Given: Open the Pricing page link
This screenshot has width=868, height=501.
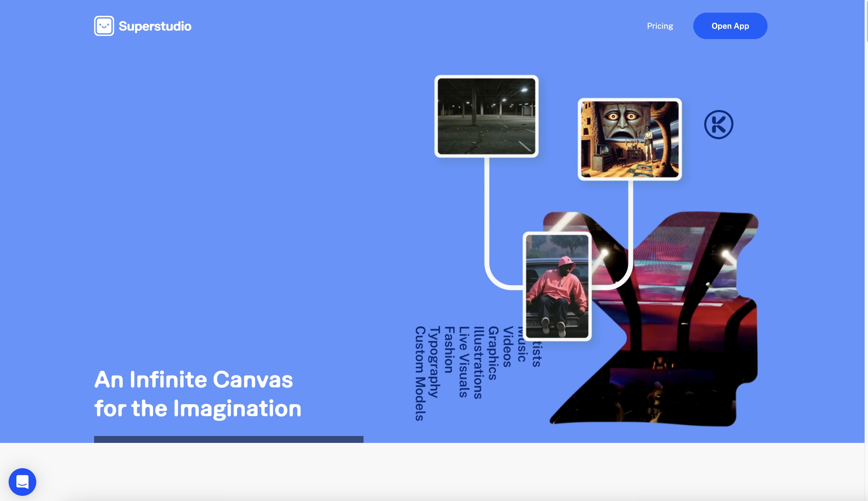Looking at the screenshot, I should coord(660,26).
